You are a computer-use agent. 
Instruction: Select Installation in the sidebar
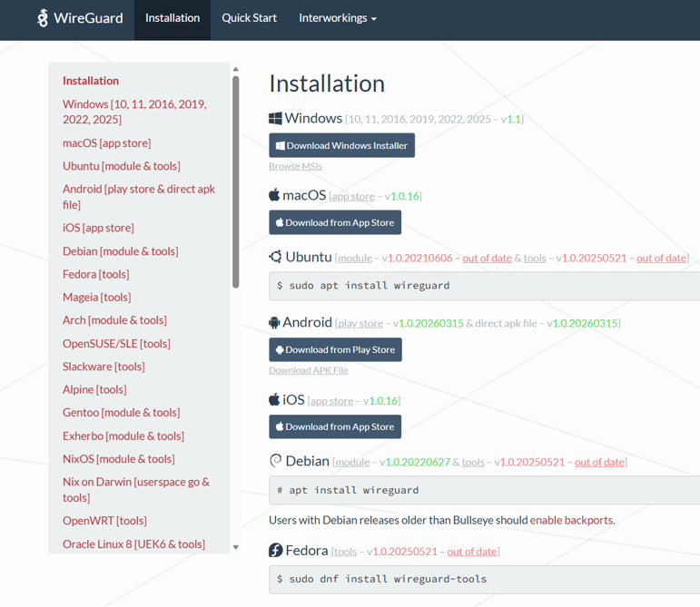pos(91,81)
